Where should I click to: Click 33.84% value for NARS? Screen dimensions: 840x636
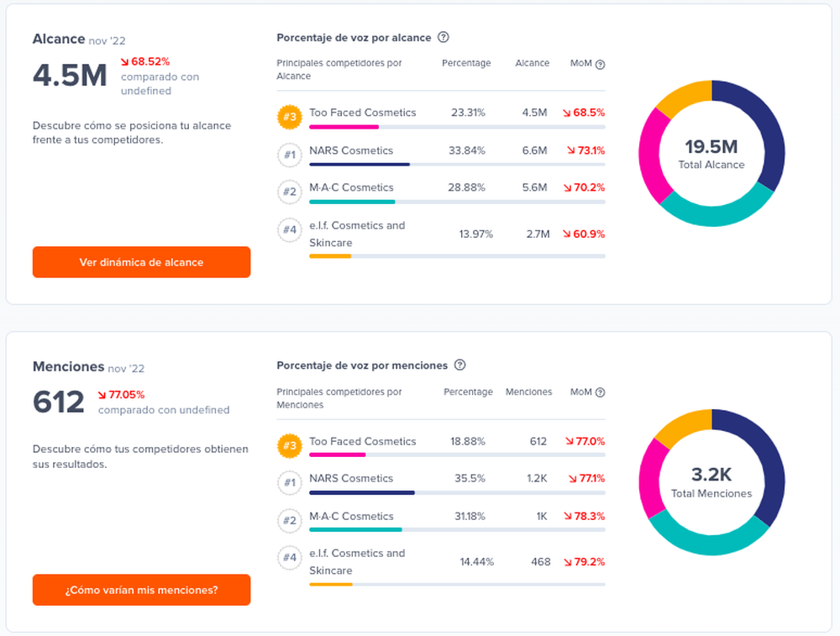466,150
